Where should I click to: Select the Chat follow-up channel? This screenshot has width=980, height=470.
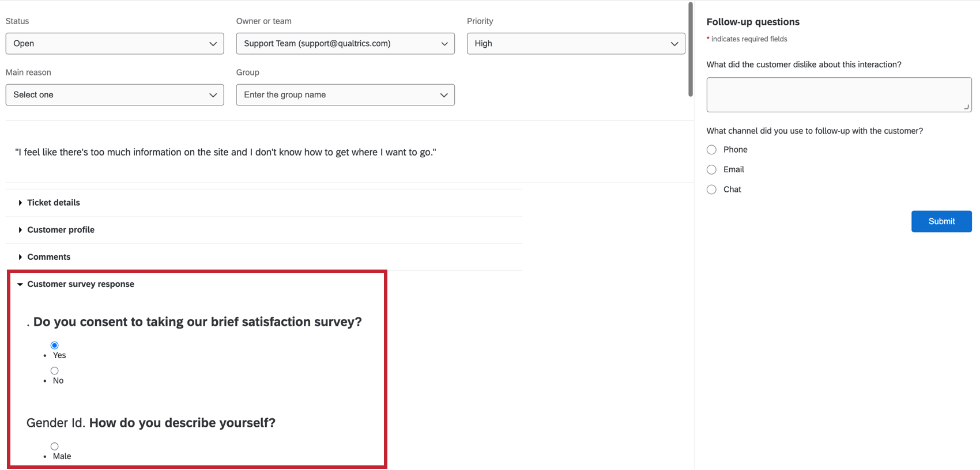coord(712,189)
